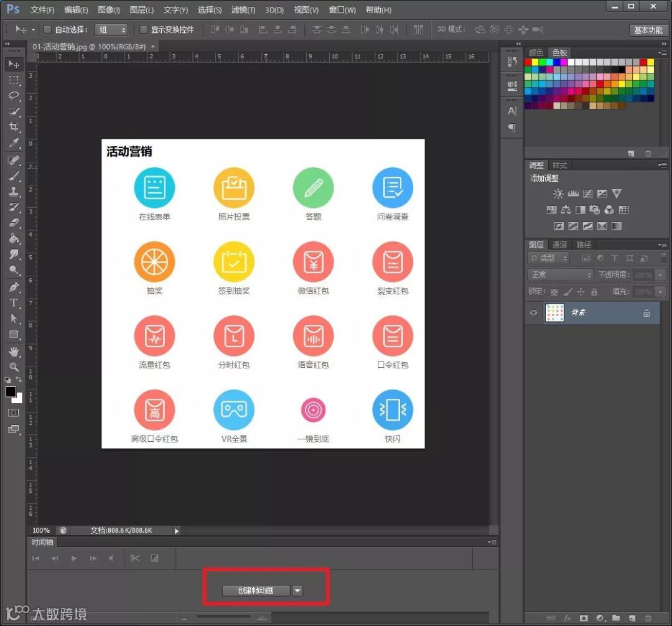Image resolution: width=672 pixels, height=626 pixels.
Task: Toggle lock transparent pixels
Action: 554,292
